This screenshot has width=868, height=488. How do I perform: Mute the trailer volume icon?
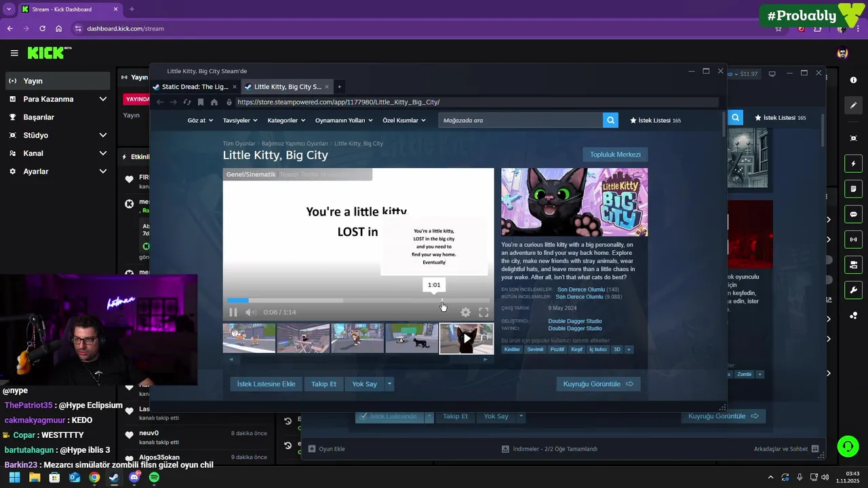pyautogui.click(x=250, y=312)
